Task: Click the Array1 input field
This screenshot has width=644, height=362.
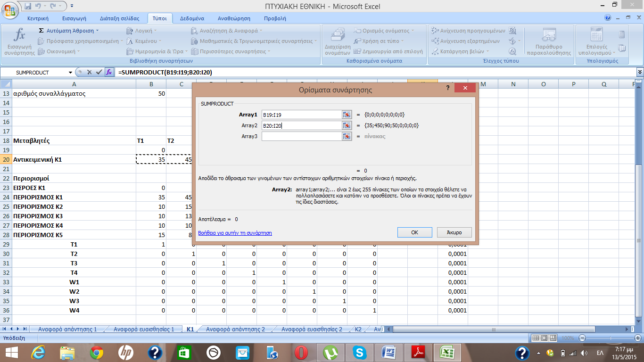Action: coord(301,115)
